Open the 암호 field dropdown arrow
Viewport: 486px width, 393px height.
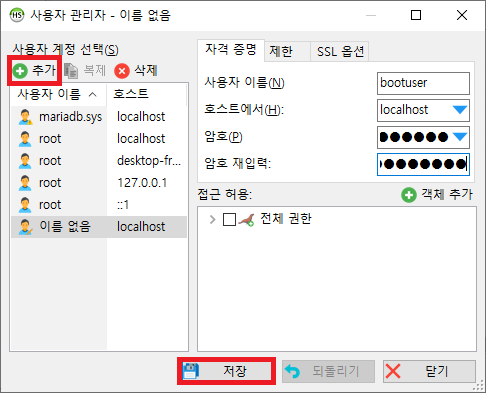(460, 137)
